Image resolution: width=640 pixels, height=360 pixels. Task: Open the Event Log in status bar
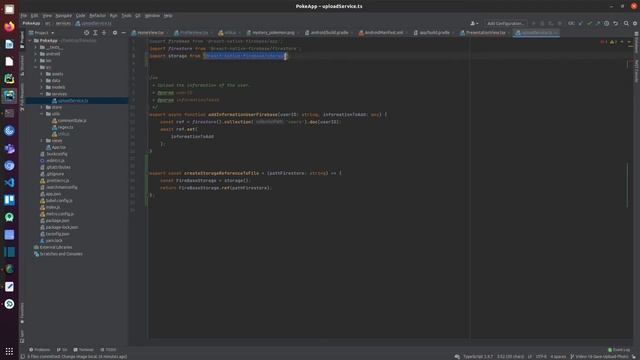(619, 350)
